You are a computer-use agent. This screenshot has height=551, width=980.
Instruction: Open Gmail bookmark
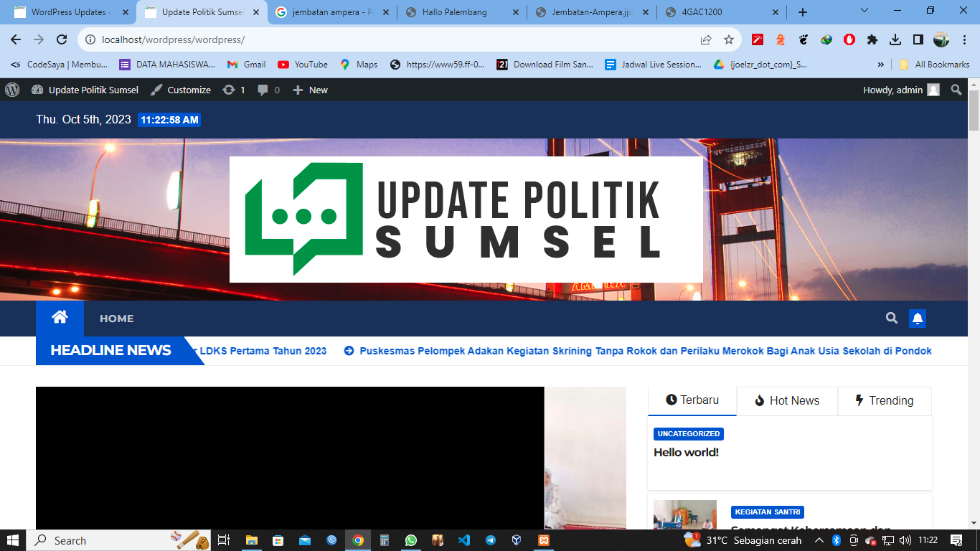tap(247, 65)
